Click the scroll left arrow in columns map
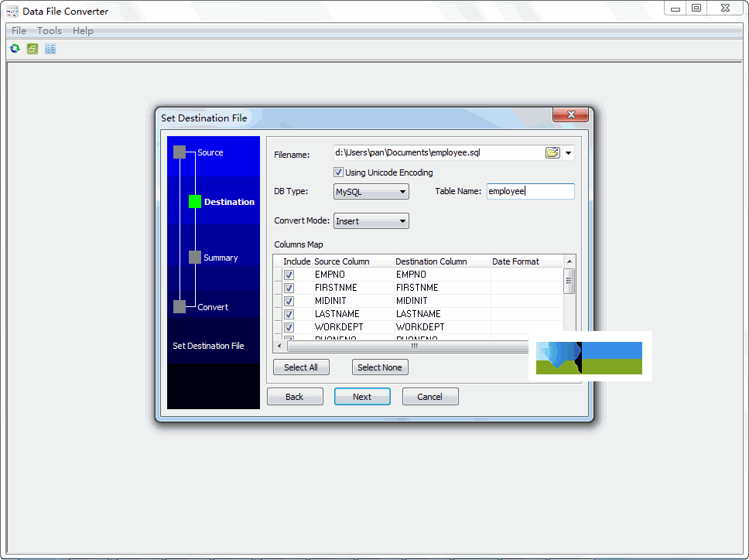Screen dimensions: 749x560 [x=280, y=346]
